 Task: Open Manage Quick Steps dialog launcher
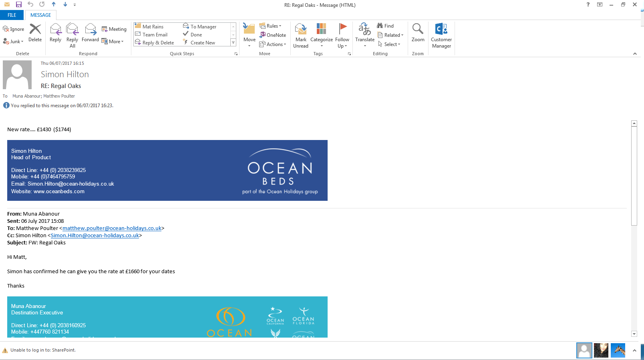pos(236,54)
